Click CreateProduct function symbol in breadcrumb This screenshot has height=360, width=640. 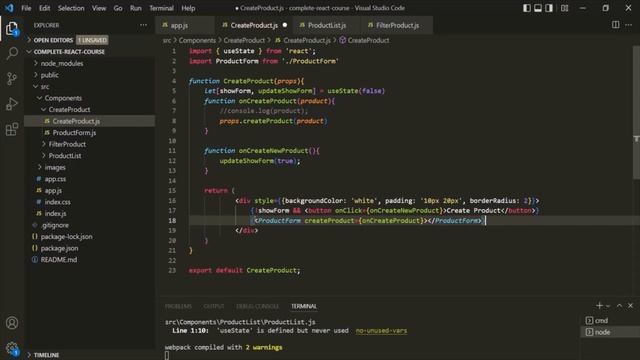[364, 40]
